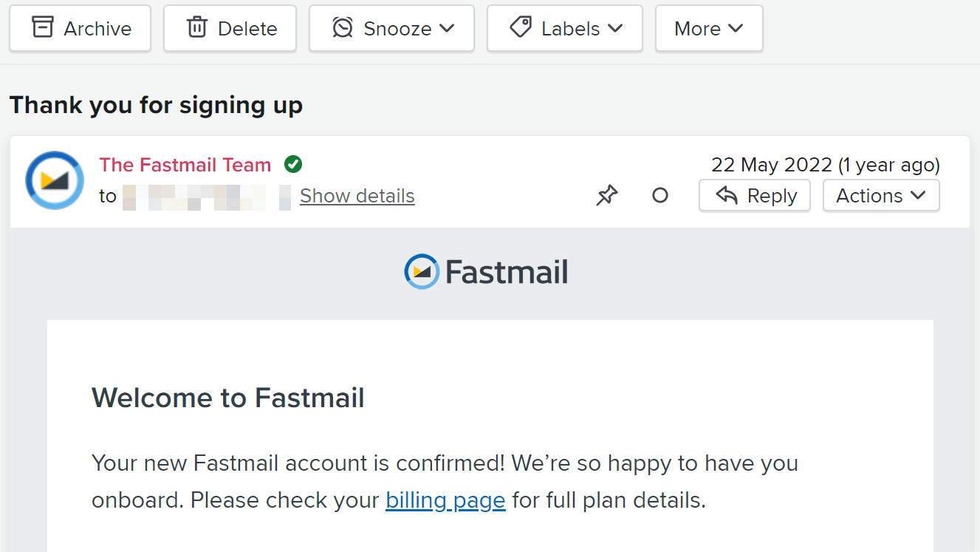The height and width of the screenshot is (552, 980).
Task: Click the Delete trash can icon
Action: tap(196, 28)
